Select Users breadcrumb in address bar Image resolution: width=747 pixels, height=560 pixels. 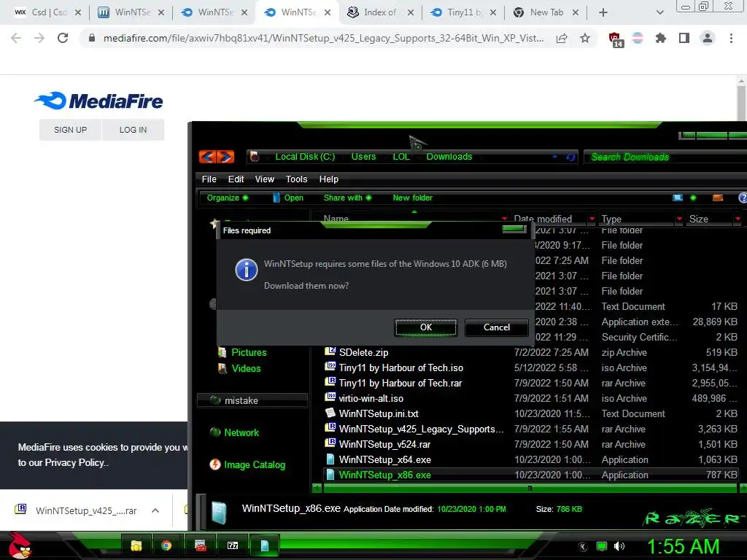[x=363, y=157]
